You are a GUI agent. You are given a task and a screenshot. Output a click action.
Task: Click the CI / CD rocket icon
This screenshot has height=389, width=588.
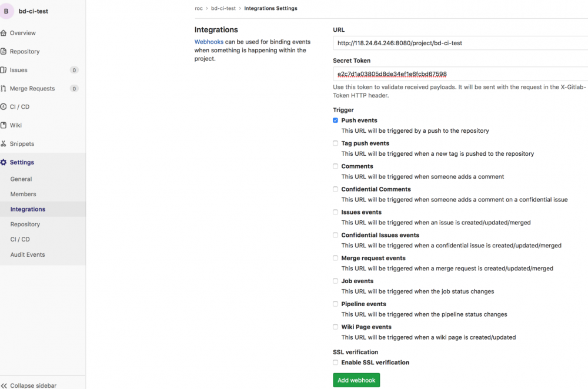tap(4, 107)
